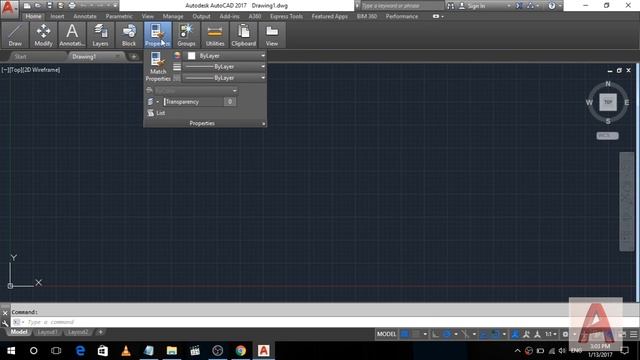Expand the Clipboard ribbon panel
640x360 pixels.
pos(243,35)
